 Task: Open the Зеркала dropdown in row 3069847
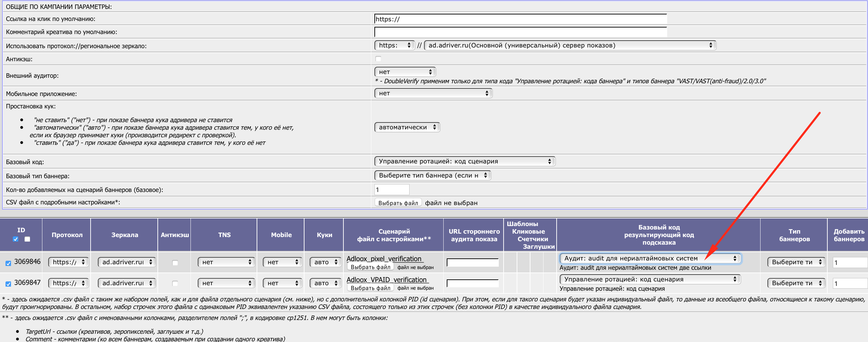tap(127, 283)
